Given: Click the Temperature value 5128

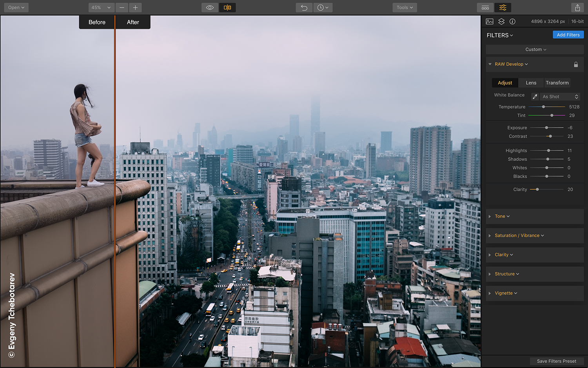Looking at the screenshot, I should pyautogui.click(x=574, y=107).
